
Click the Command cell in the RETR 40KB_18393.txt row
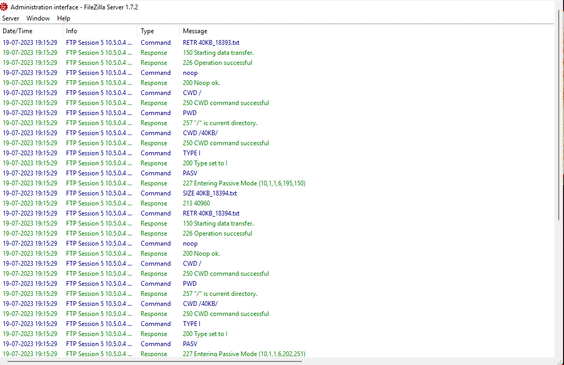[155, 42]
